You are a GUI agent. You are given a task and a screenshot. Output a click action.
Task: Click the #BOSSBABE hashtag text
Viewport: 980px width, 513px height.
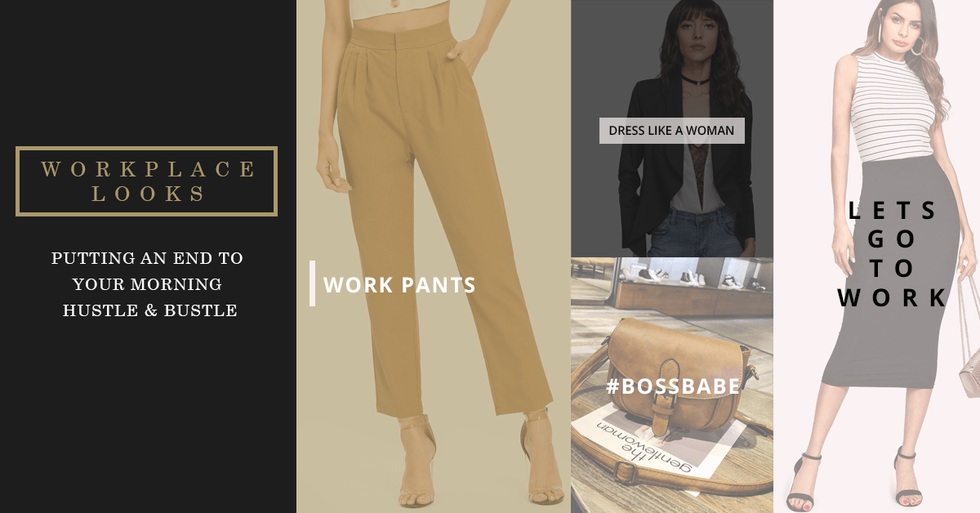point(673,386)
